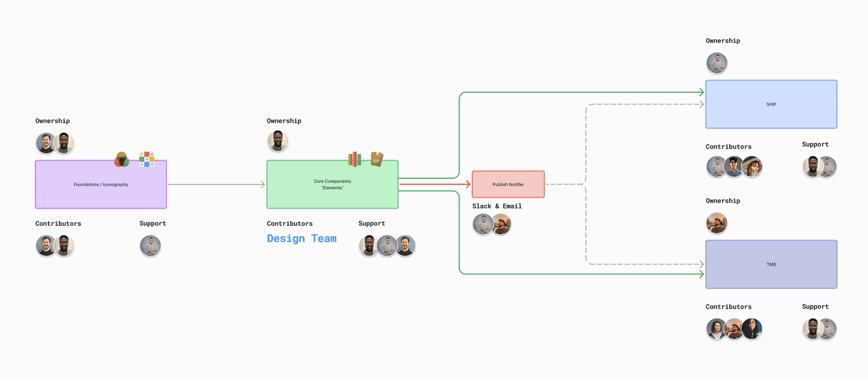The image size is (868, 381).
Task: Click the blue Design Team link text
Action: (x=301, y=239)
